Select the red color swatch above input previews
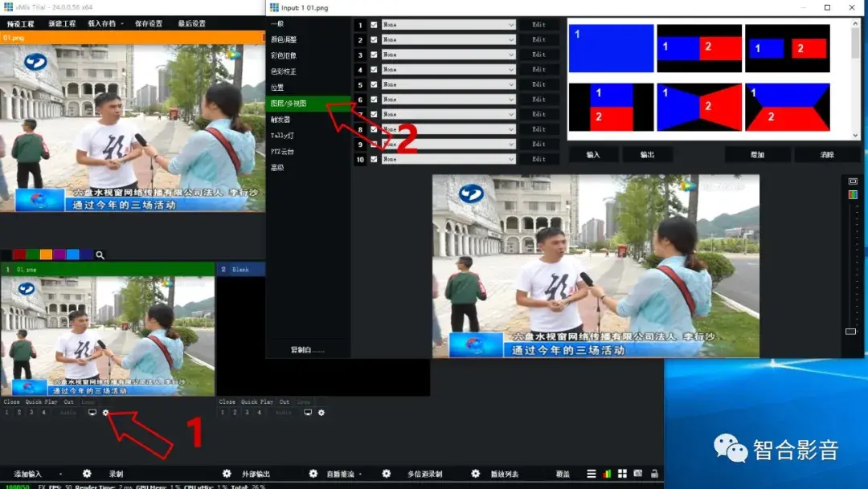This screenshot has height=489, width=868. point(18,253)
